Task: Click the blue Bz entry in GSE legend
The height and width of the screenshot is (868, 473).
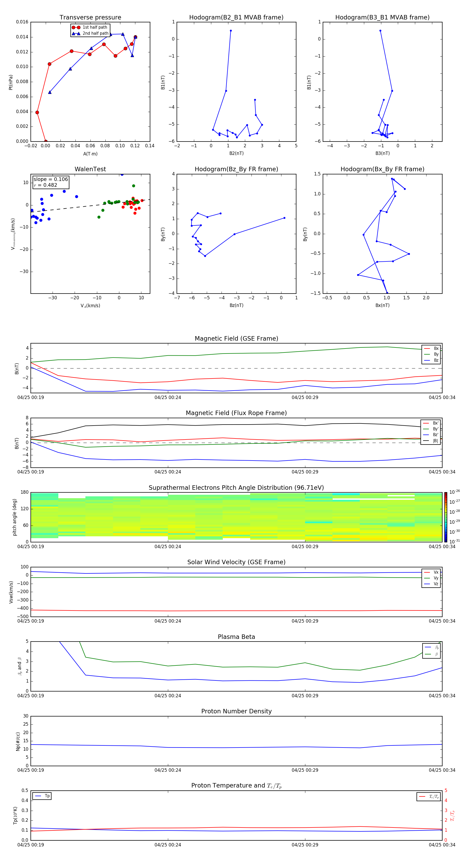Action: click(431, 360)
